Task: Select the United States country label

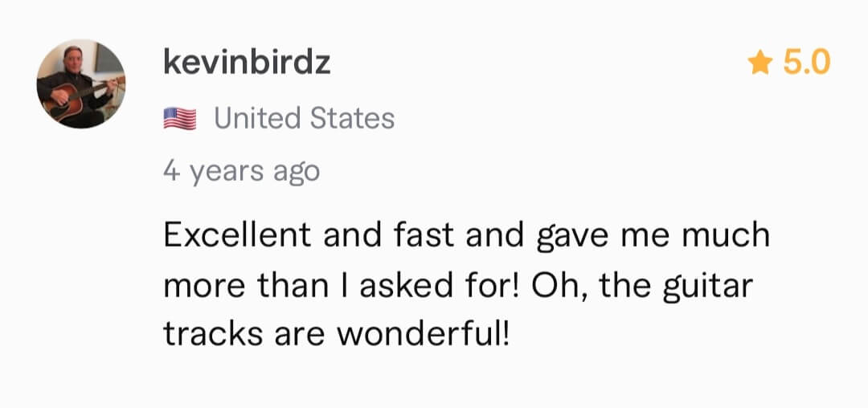Action: point(304,118)
